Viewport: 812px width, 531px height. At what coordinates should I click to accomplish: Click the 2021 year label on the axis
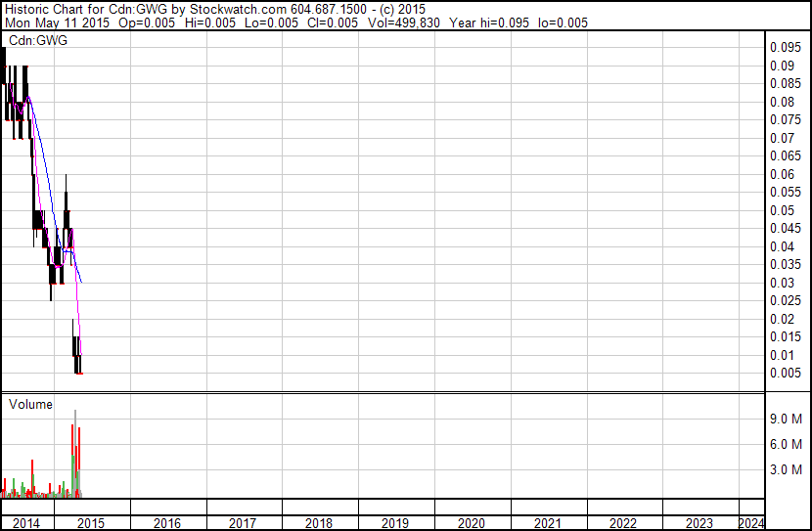[547, 523]
